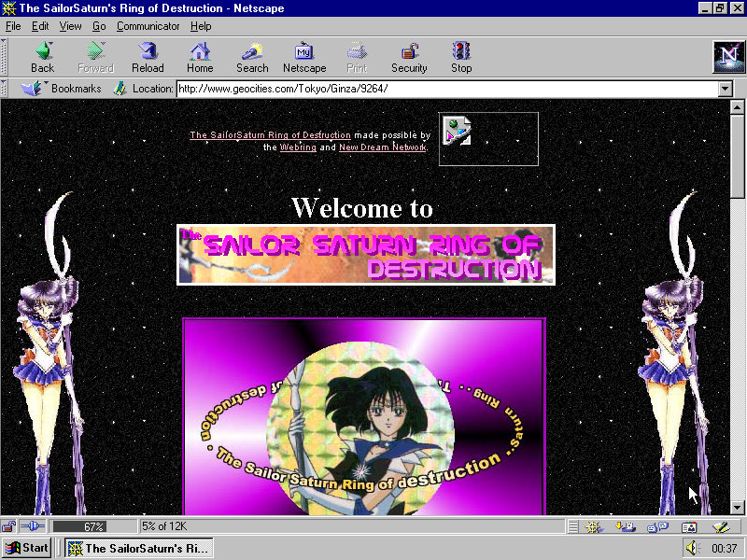Click the Back toolbar button
Image resolution: width=747 pixels, height=560 pixels.
pyautogui.click(x=42, y=57)
